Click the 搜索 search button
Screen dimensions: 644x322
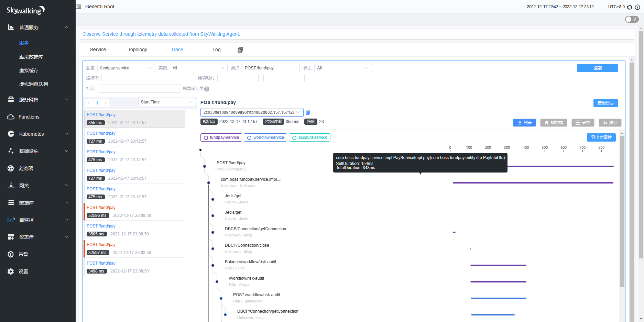coord(597,68)
